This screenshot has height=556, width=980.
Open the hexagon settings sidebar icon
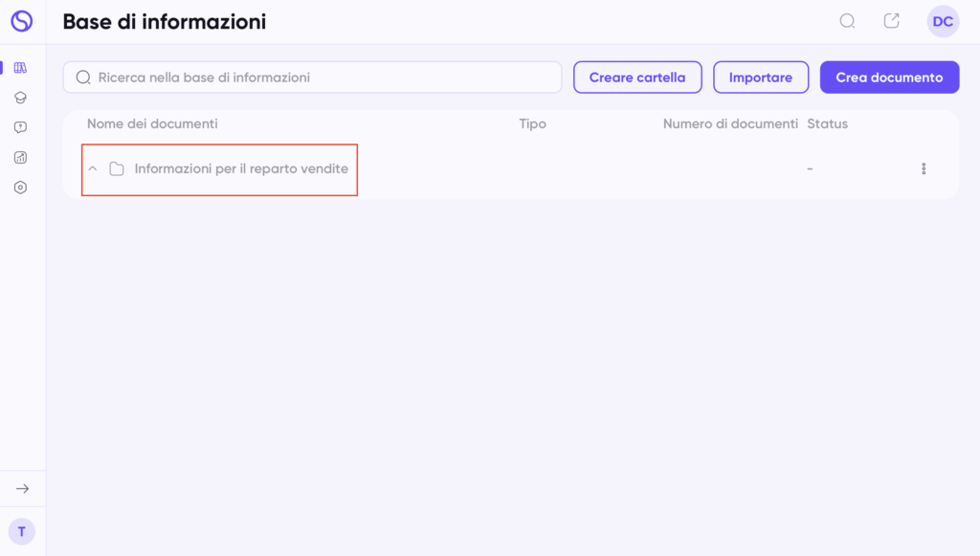pos(21,188)
